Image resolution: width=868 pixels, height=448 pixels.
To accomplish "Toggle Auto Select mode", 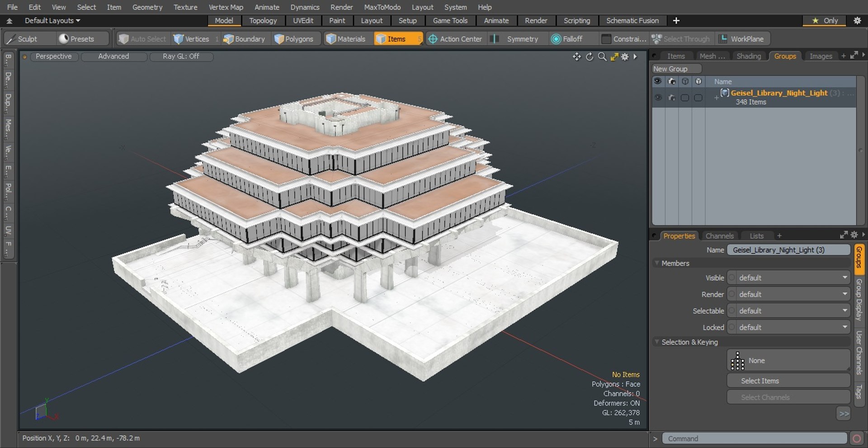I will click(142, 39).
